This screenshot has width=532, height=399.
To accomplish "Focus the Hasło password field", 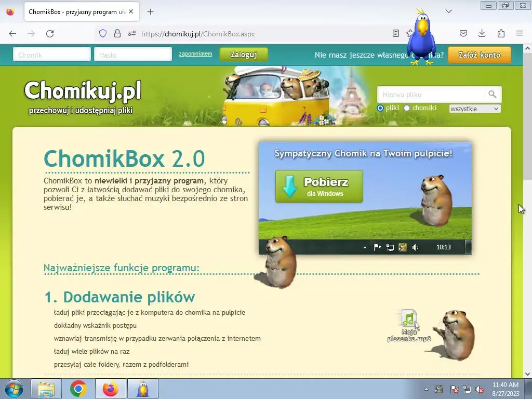I will [133, 55].
